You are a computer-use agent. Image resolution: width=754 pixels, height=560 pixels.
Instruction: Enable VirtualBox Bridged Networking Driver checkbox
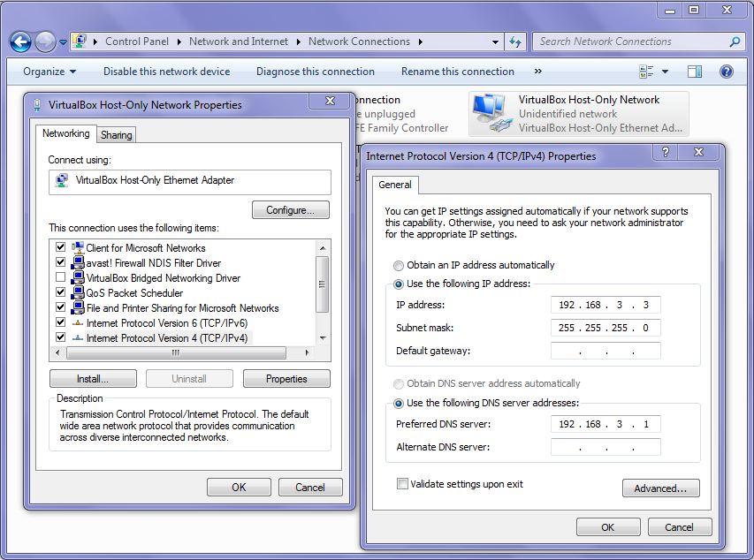click(x=60, y=276)
